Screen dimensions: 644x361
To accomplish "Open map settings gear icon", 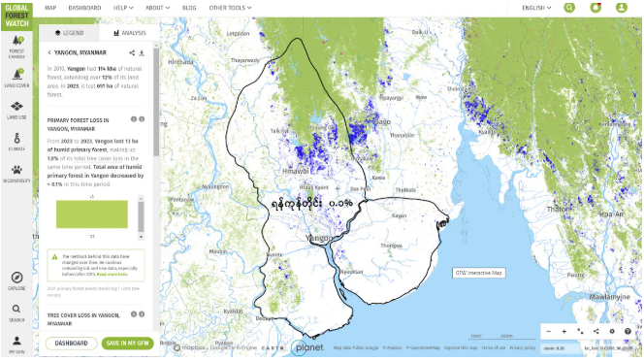I will pos(612,331).
